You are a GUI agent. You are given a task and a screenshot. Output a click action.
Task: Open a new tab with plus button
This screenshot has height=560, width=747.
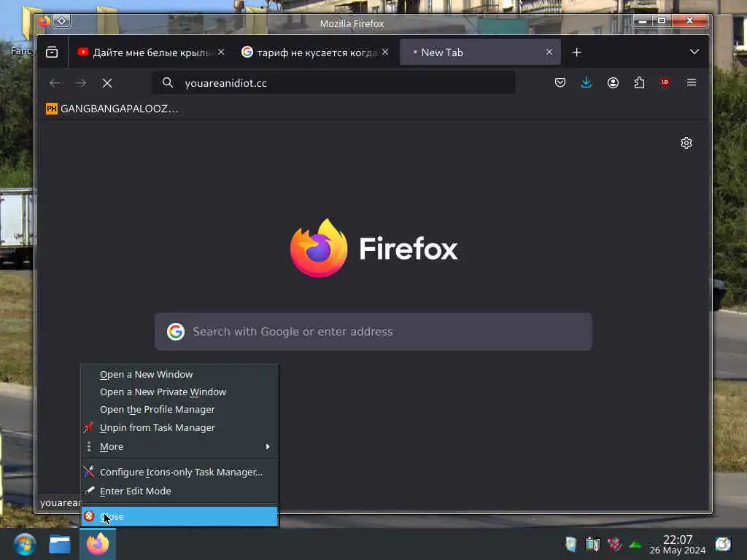coord(576,52)
